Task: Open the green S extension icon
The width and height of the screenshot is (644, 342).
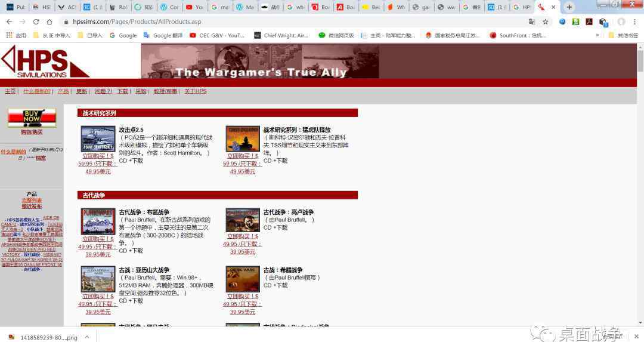Action: coord(575,22)
